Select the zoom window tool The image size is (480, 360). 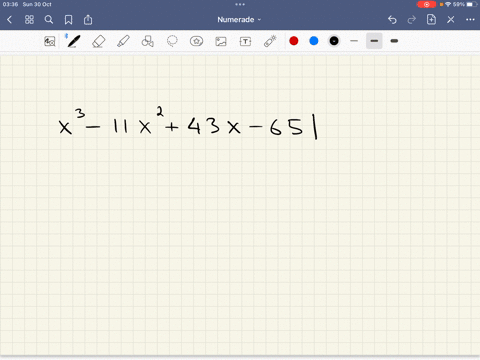(x=50, y=41)
